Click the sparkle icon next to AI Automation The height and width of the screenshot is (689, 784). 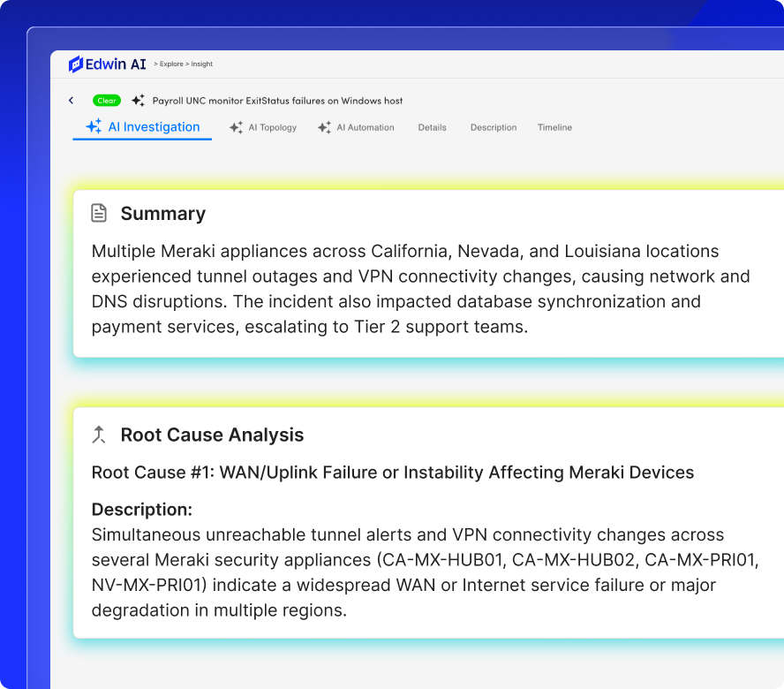[x=325, y=127]
